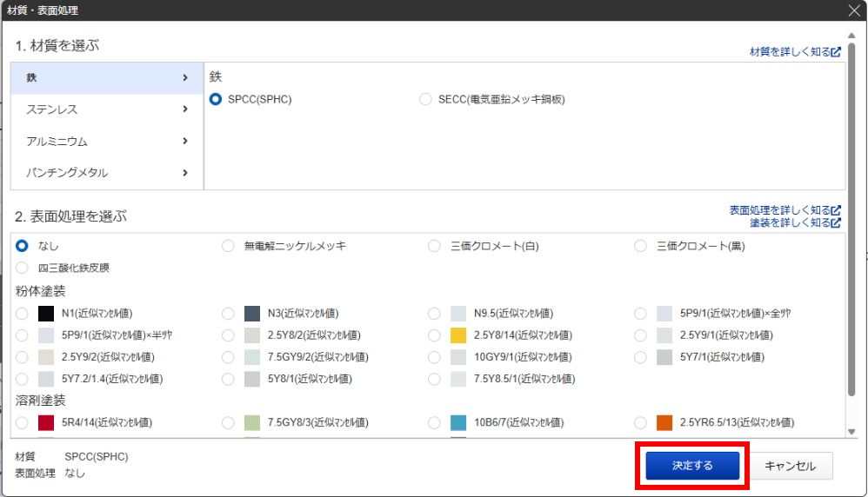Click the N9.5 color swatch
This screenshot has width=868, height=497.
[458, 314]
